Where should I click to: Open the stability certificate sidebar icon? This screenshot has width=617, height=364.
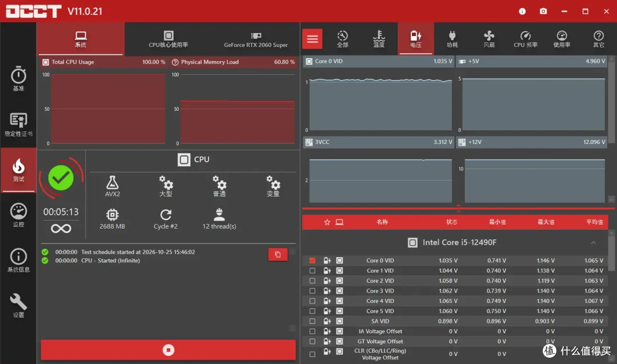pyautogui.click(x=18, y=125)
